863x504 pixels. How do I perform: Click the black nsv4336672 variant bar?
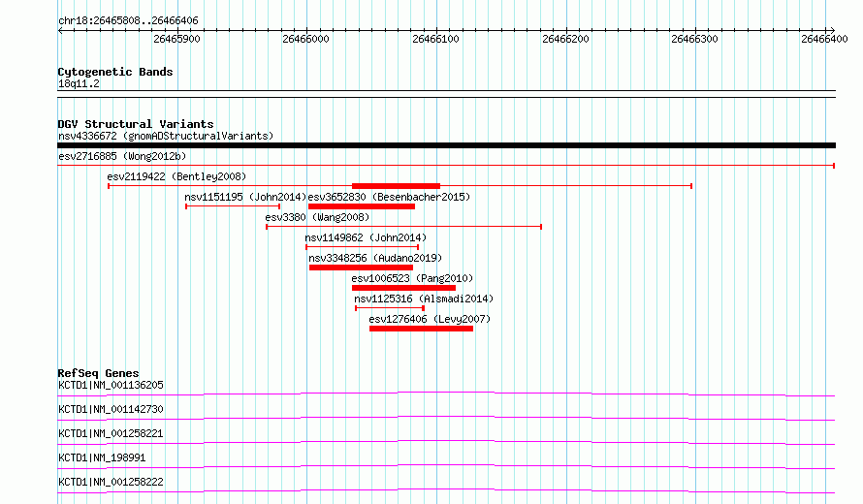[446, 145]
